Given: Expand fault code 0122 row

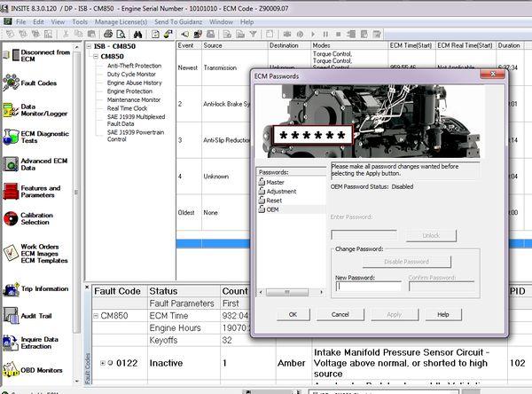Looking at the screenshot, I should pos(103,363).
